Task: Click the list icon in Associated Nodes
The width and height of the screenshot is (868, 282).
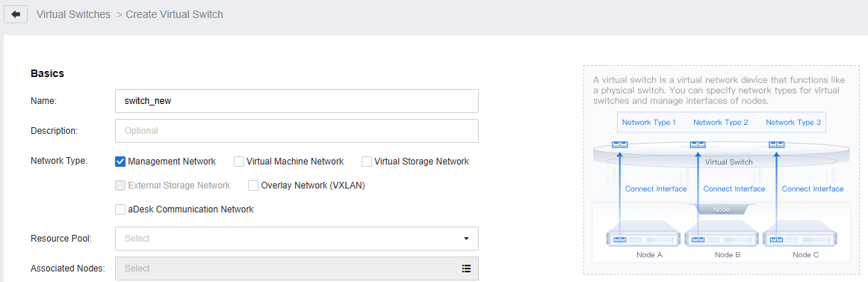Action: [466, 269]
